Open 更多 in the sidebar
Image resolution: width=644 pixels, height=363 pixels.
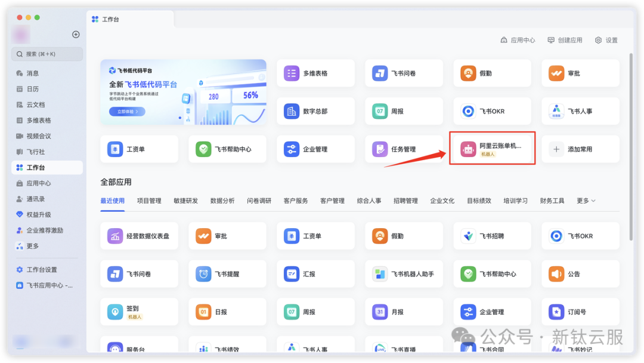pyautogui.click(x=47, y=246)
